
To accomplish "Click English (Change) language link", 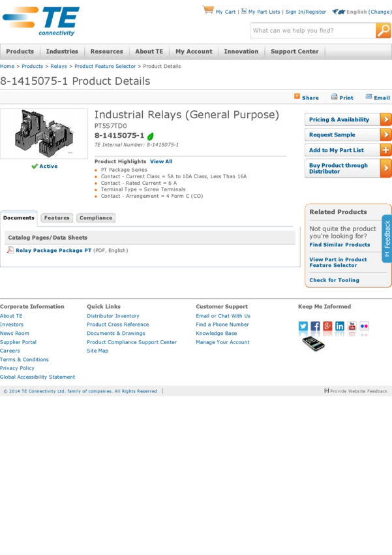I will coord(369,12).
